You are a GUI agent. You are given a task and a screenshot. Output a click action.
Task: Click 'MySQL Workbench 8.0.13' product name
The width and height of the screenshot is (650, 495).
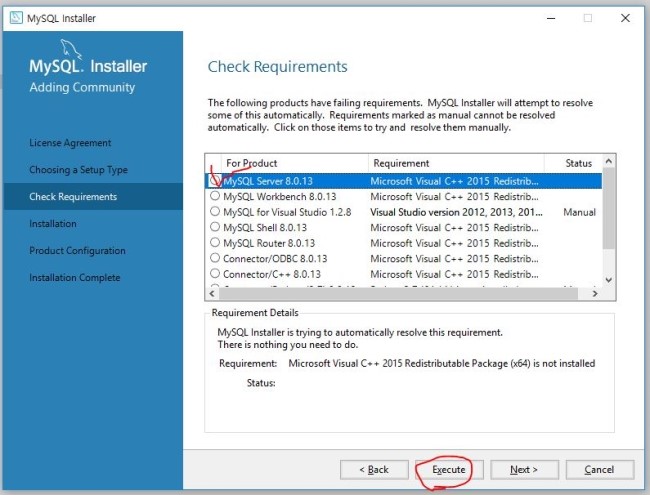tap(280, 197)
